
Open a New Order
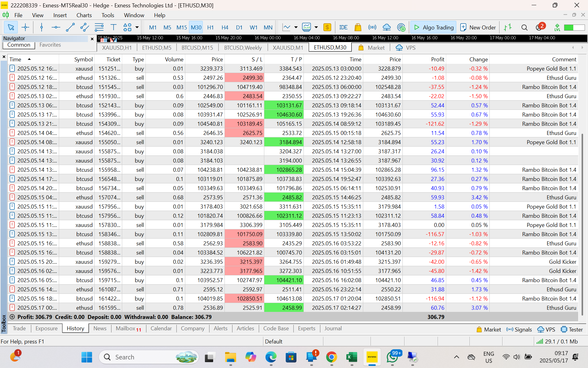[478, 28]
